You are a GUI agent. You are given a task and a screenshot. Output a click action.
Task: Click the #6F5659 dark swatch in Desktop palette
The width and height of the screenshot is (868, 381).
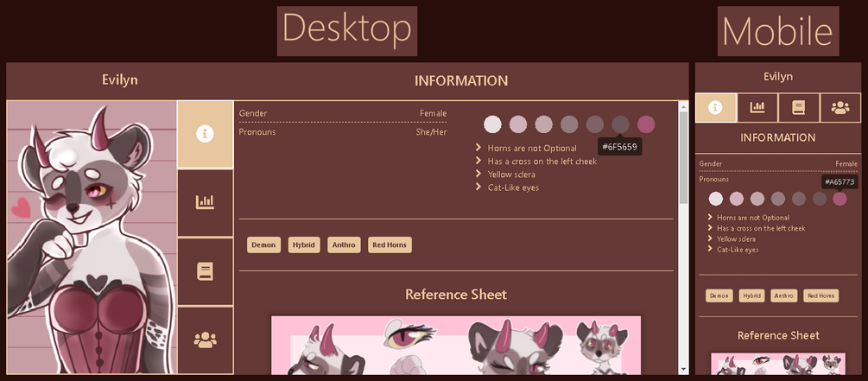(620, 124)
